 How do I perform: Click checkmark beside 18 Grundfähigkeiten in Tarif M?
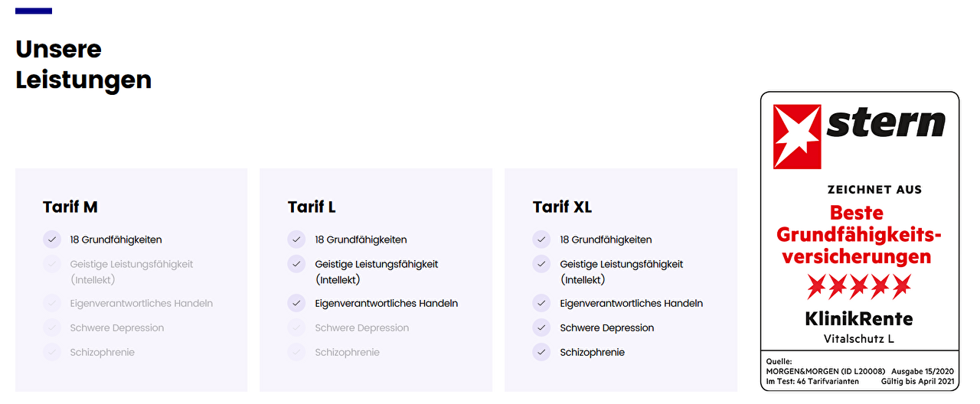(x=52, y=239)
